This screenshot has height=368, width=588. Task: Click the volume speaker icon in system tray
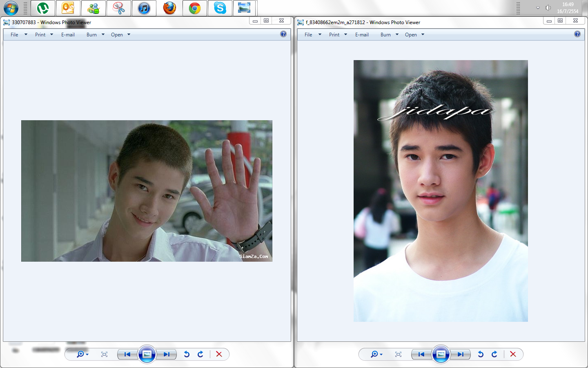click(x=548, y=8)
